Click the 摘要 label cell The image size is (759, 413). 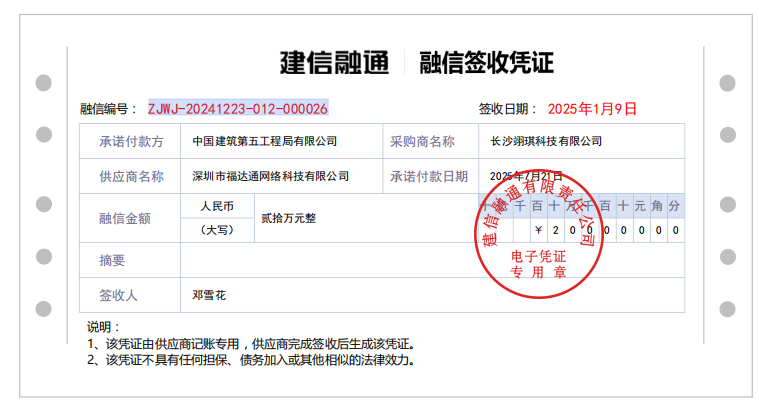click(130, 260)
